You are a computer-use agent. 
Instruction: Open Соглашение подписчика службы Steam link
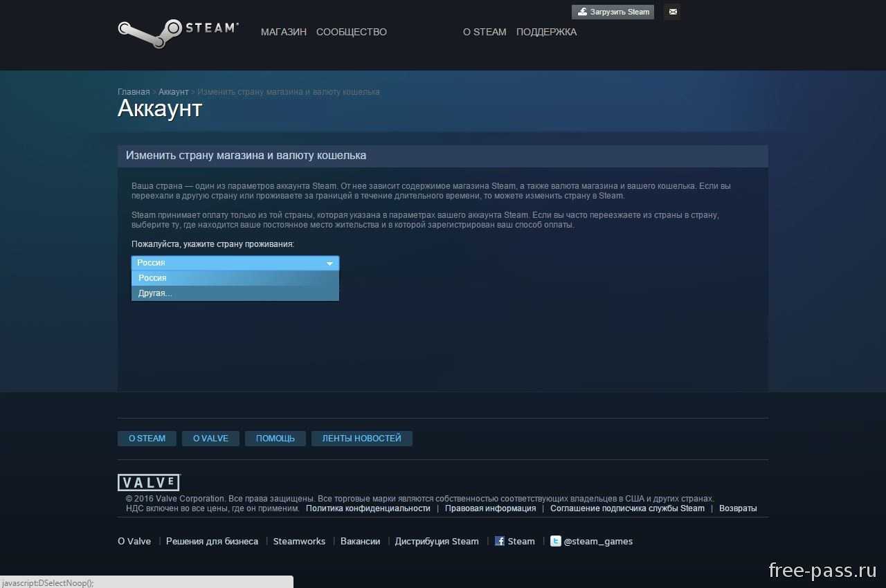(627, 508)
